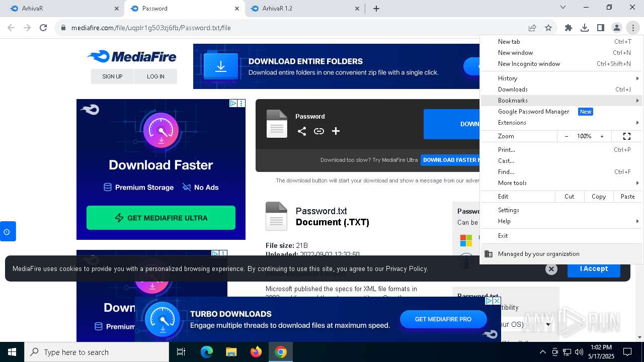Toggle the side panel icon
The image size is (644, 362).
[601, 28]
